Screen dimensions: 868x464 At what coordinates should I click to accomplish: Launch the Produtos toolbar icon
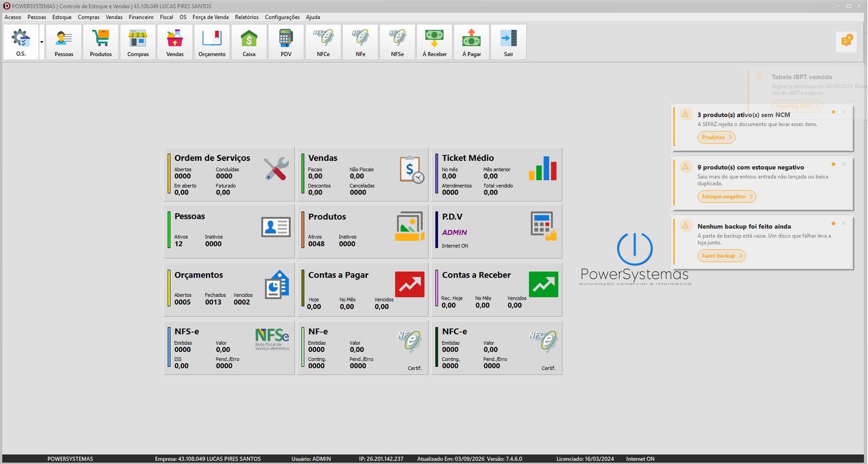click(x=101, y=42)
